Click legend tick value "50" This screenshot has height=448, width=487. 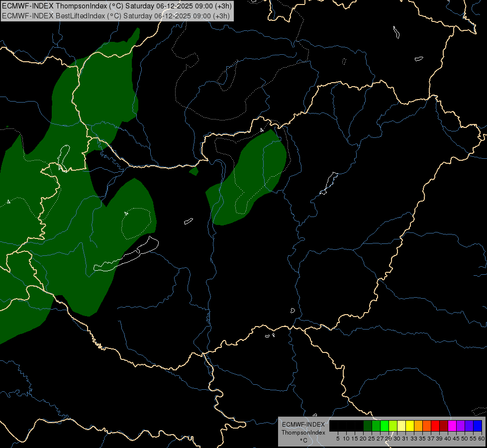[x=465, y=439]
